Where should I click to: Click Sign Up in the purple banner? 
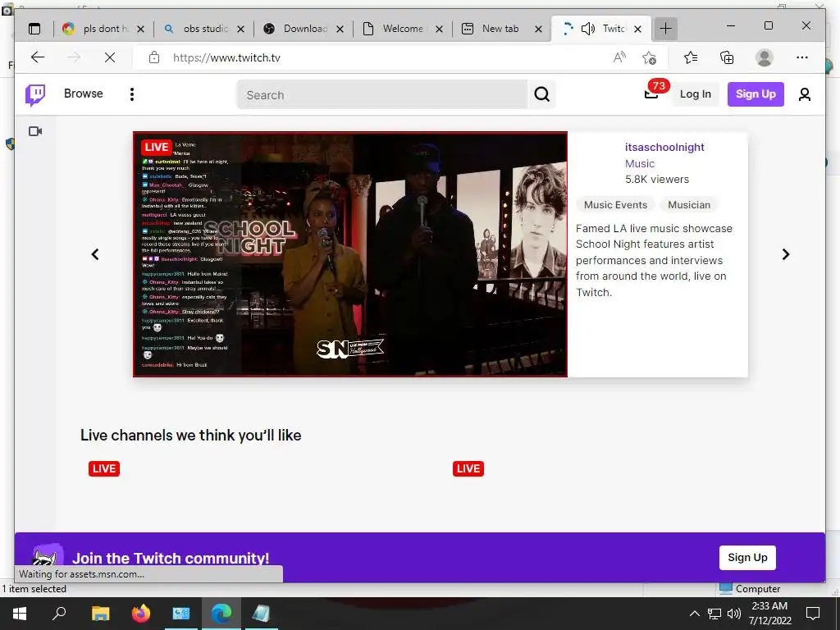pos(747,558)
